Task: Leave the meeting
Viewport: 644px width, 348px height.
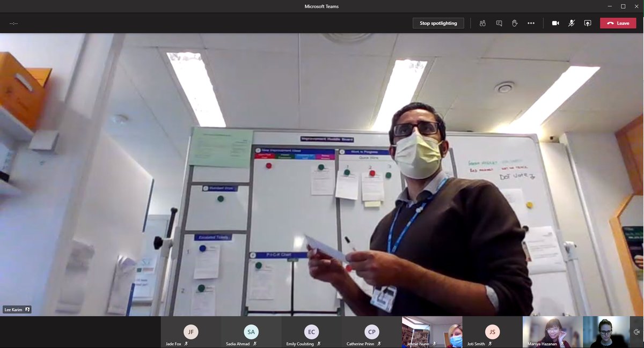Action: tap(618, 23)
